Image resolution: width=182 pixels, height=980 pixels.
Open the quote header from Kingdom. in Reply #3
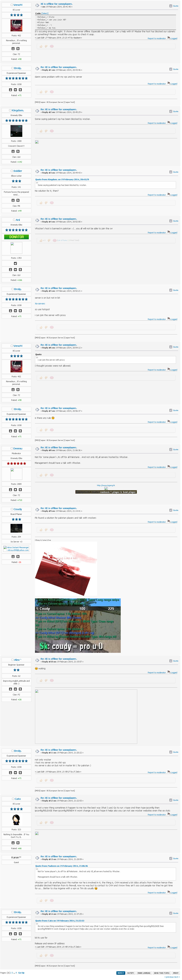pyautogui.click(x=62, y=179)
